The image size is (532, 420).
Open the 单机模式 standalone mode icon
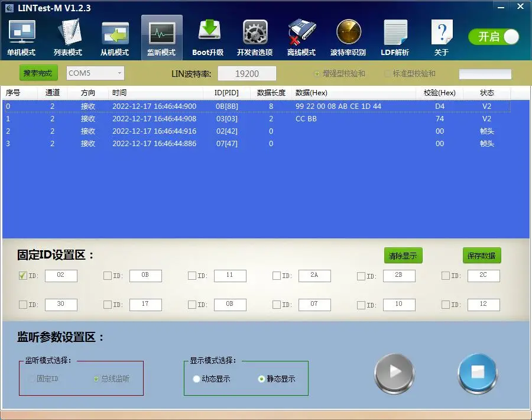(21, 37)
